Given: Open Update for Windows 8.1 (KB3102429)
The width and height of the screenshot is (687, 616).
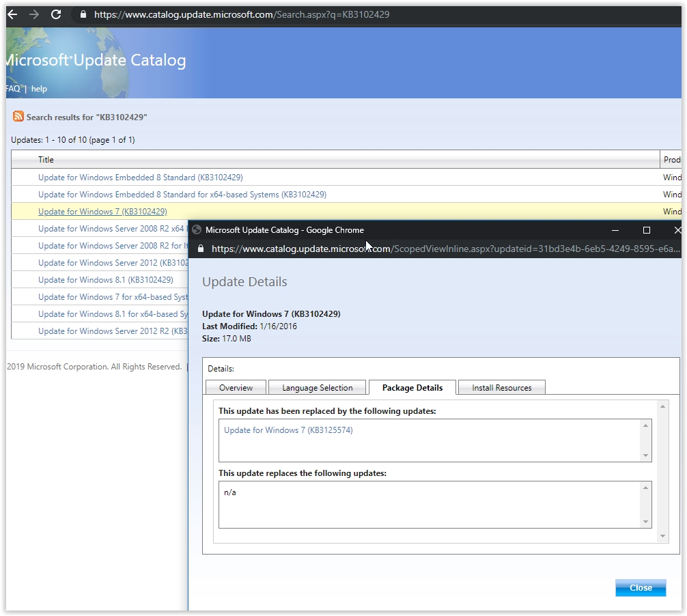Looking at the screenshot, I should [106, 280].
